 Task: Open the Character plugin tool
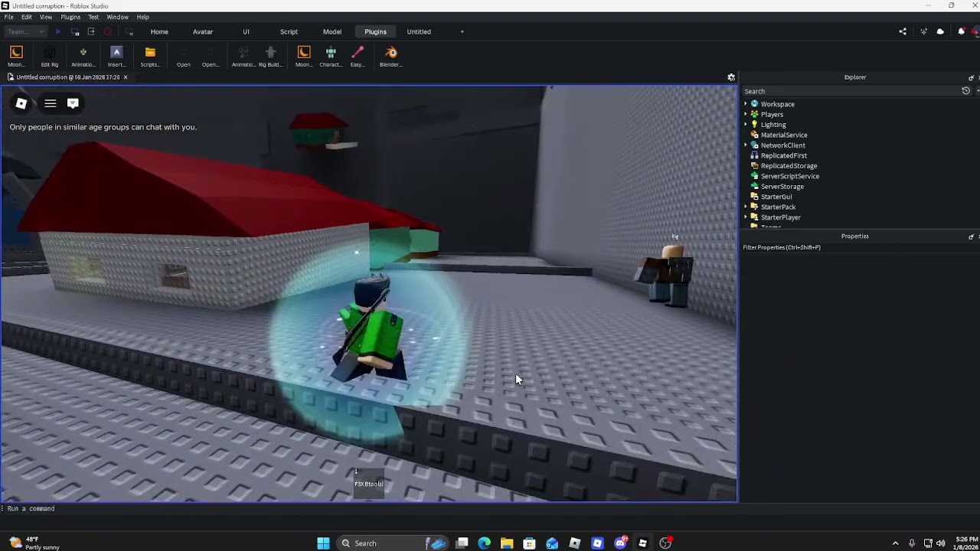[331, 56]
